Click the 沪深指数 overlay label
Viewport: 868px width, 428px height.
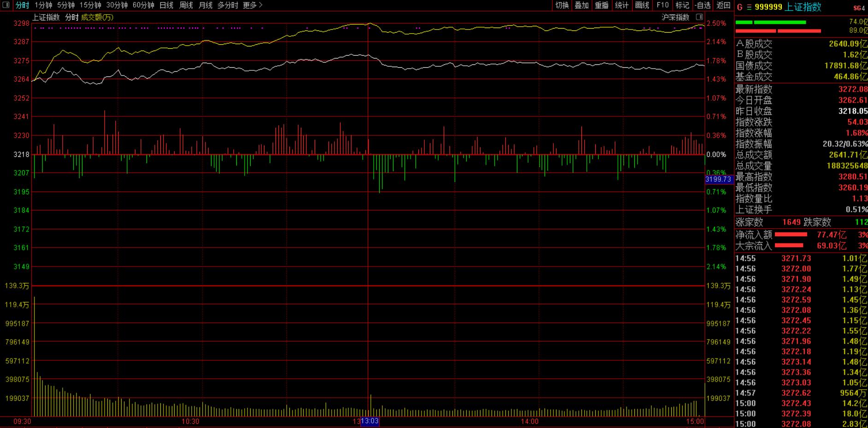pyautogui.click(x=675, y=17)
